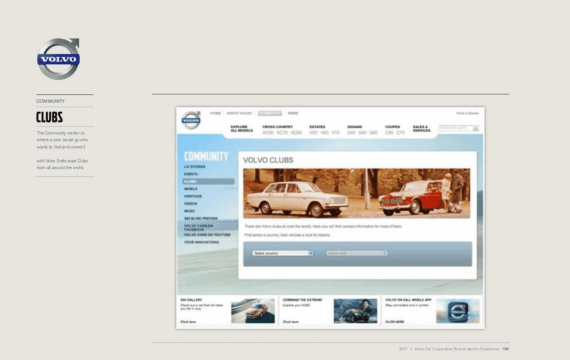Open Explore All Models navigation link
This screenshot has height=360, width=570.
pos(242,129)
